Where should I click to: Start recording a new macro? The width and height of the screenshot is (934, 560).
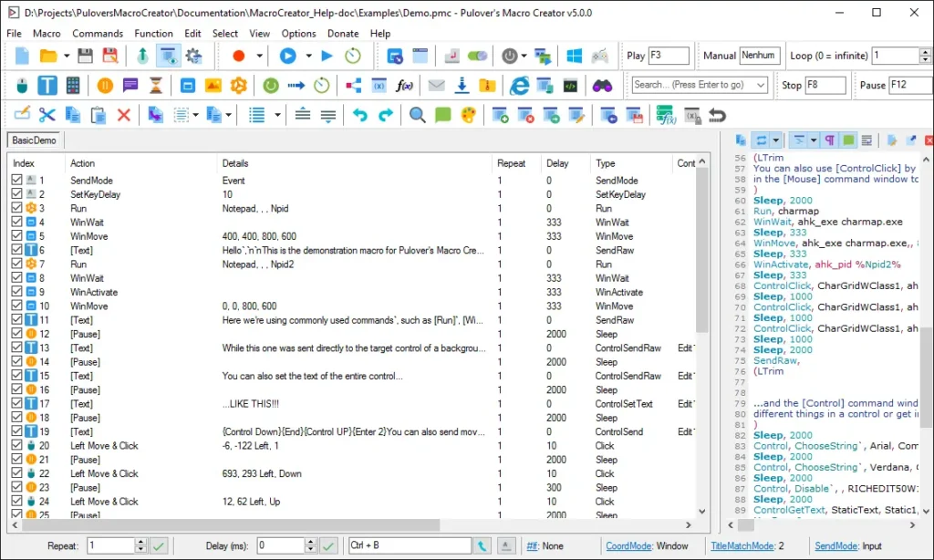[x=239, y=55]
